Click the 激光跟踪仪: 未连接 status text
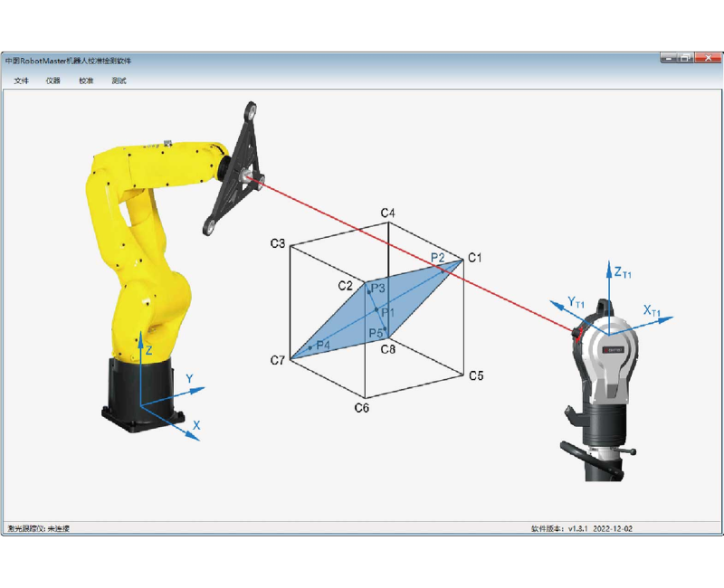This screenshot has width=724, height=588. pos(38,528)
